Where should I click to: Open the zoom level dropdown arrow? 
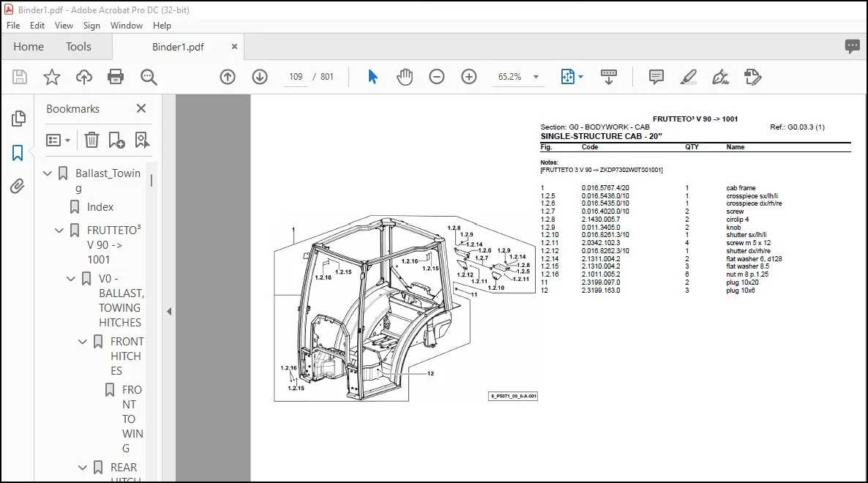[536, 77]
